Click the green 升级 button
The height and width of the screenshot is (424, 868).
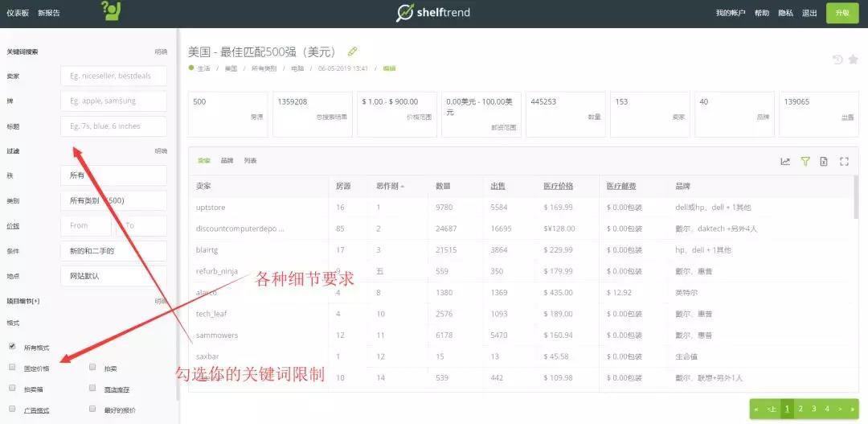[x=842, y=13]
